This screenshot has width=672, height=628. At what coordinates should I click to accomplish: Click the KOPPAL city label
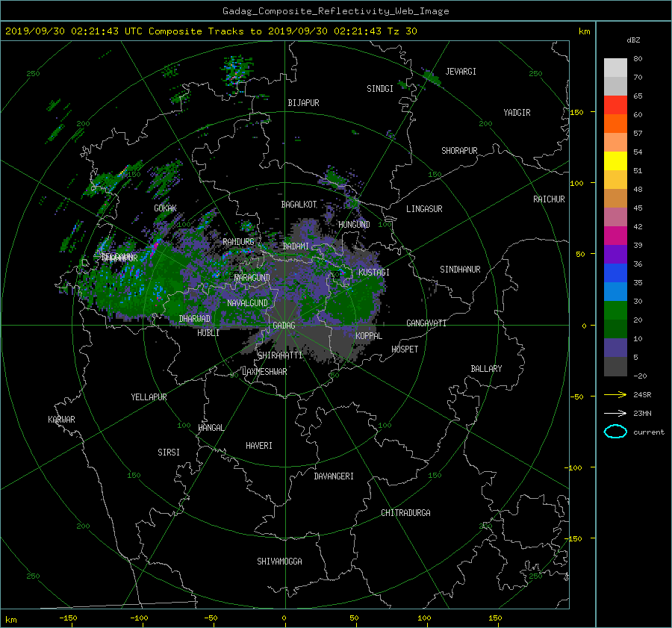click(369, 336)
